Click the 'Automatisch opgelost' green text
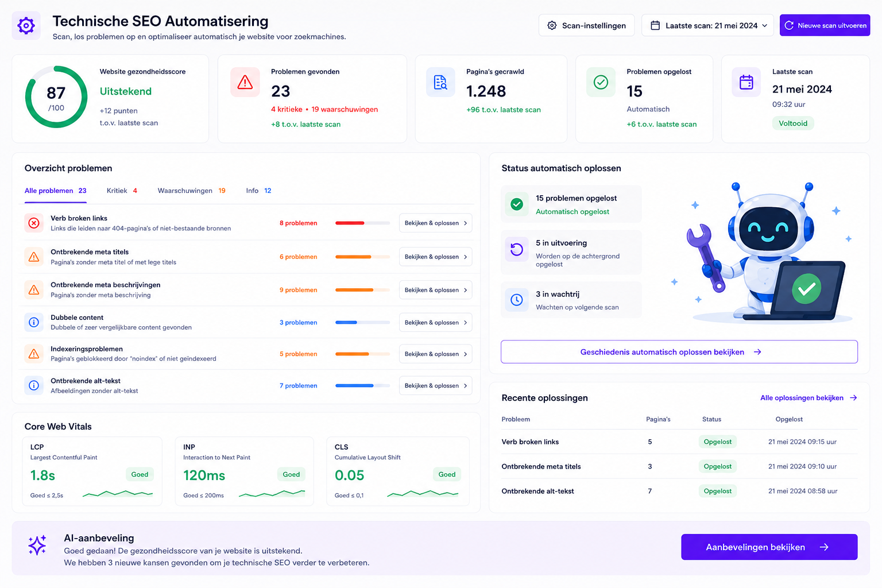Image resolution: width=882 pixels, height=588 pixels. tap(572, 212)
